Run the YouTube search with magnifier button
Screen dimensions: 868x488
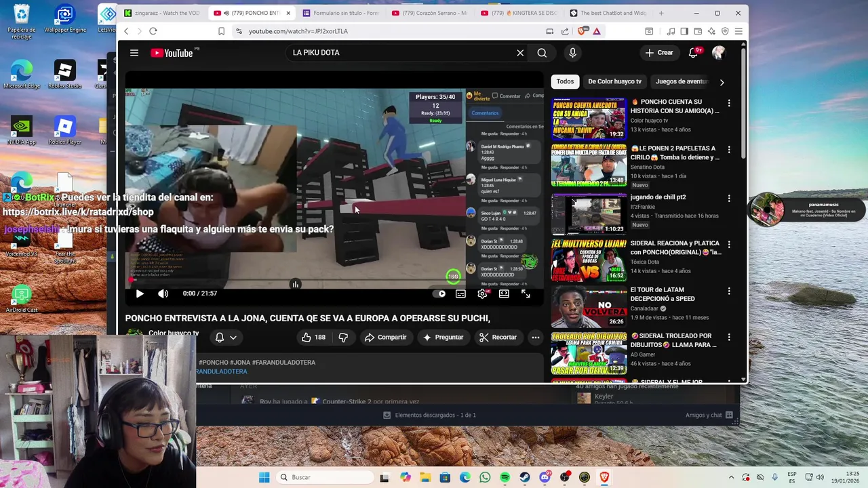pos(542,53)
